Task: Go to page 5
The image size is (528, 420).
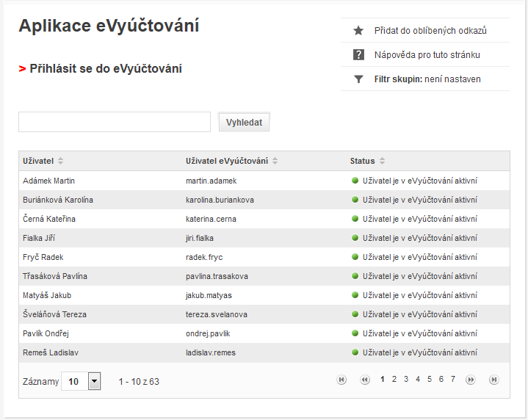Action: (430, 379)
